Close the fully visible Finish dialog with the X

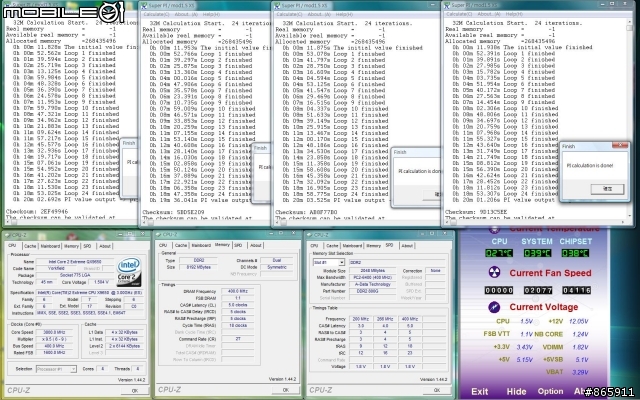[x=620, y=145]
